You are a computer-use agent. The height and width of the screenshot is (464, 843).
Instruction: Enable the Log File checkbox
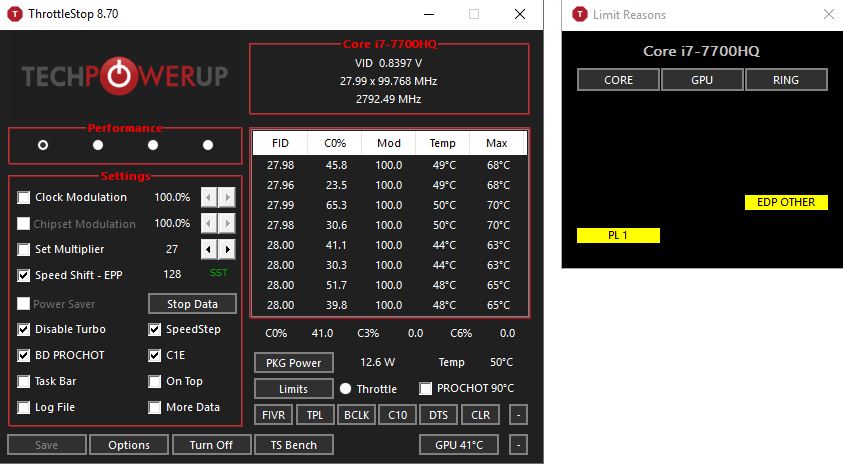click(24, 408)
